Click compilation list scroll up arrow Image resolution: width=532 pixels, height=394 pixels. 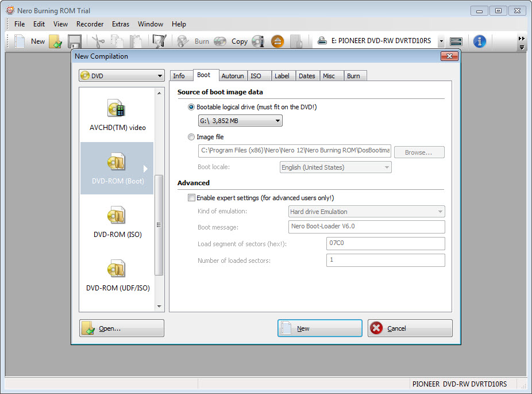tap(159, 93)
